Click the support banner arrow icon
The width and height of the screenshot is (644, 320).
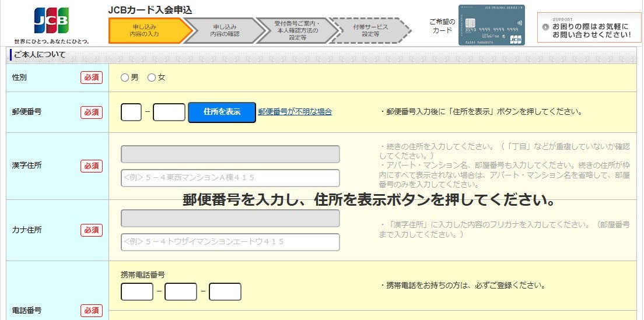(x=545, y=27)
